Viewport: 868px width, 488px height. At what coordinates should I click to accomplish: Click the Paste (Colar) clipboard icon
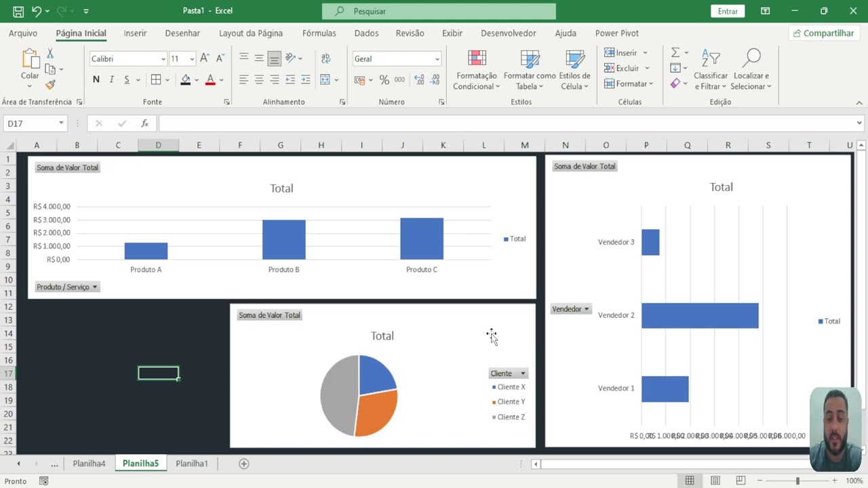30,59
